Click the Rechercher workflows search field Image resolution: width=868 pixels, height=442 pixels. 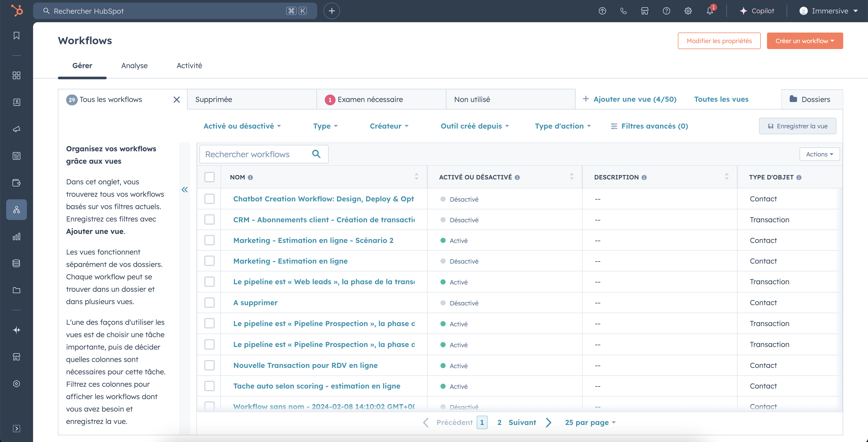click(x=256, y=154)
